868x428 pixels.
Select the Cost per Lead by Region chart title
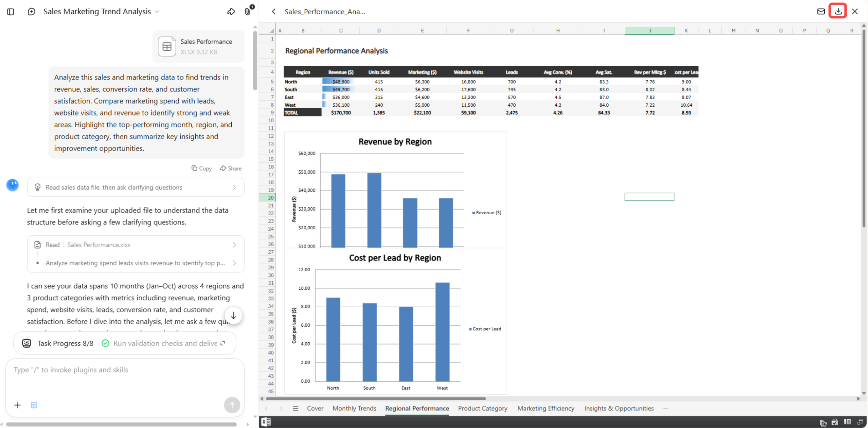(395, 258)
